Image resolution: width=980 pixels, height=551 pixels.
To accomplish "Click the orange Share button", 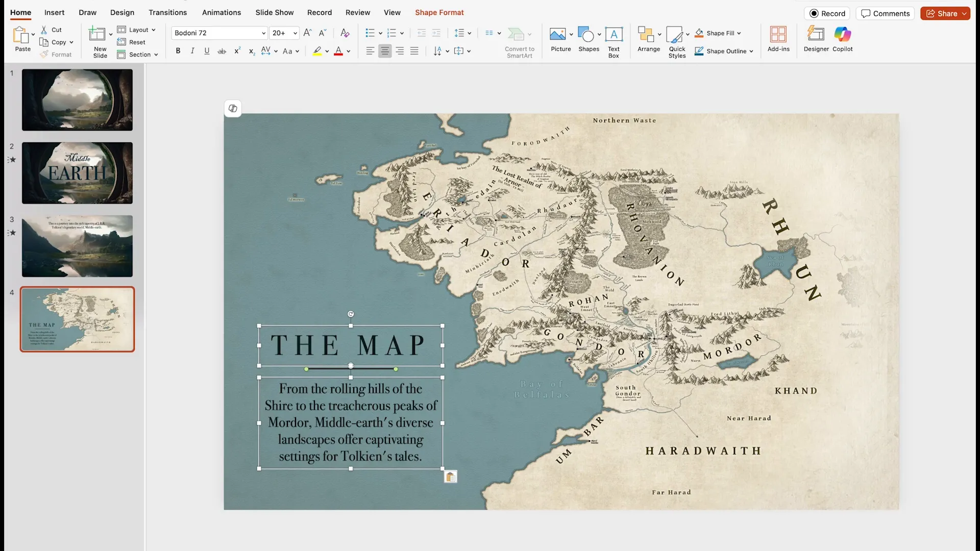I will pyautogui.click(x=945, y=13).
